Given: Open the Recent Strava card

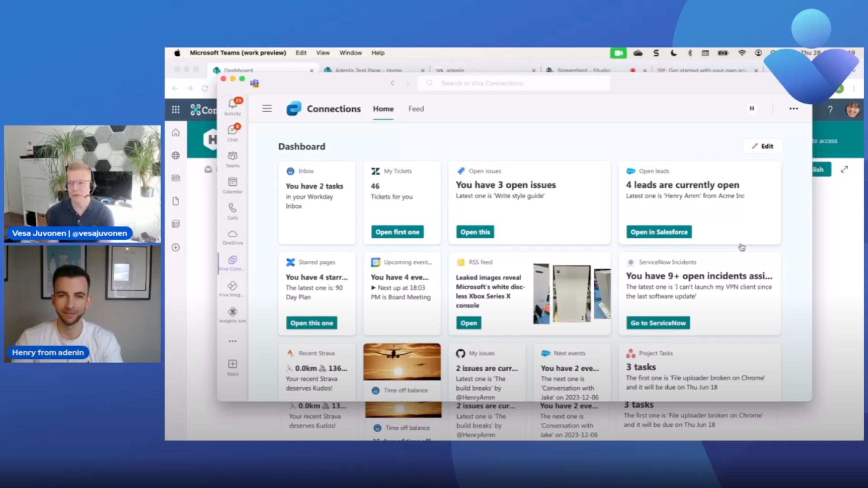Looking at the screenshot, I should pyautogui.click(x=317, y=372).
